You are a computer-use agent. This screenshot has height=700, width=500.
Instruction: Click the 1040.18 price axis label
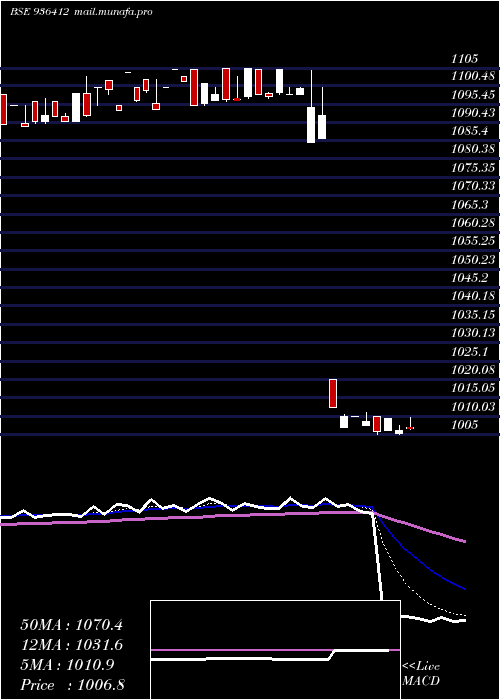(x=473, y=296)
